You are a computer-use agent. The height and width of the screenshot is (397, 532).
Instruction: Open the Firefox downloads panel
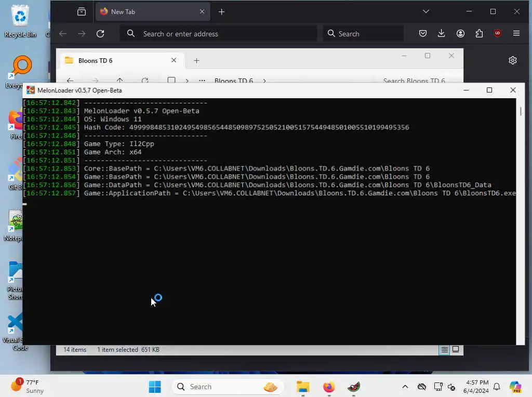pyautogui.click(x=442, y=33)
